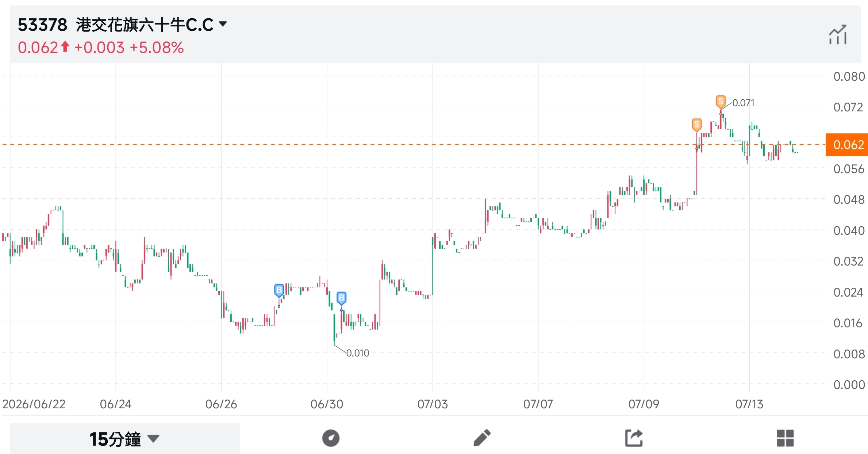
Task: Open the chart indicators icon
Action: (838, 35)
